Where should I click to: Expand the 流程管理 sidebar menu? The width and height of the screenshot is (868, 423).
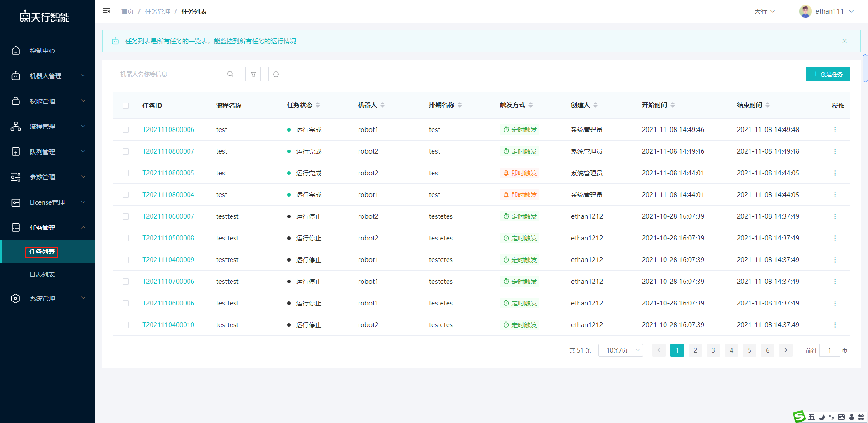coord(47,127)
